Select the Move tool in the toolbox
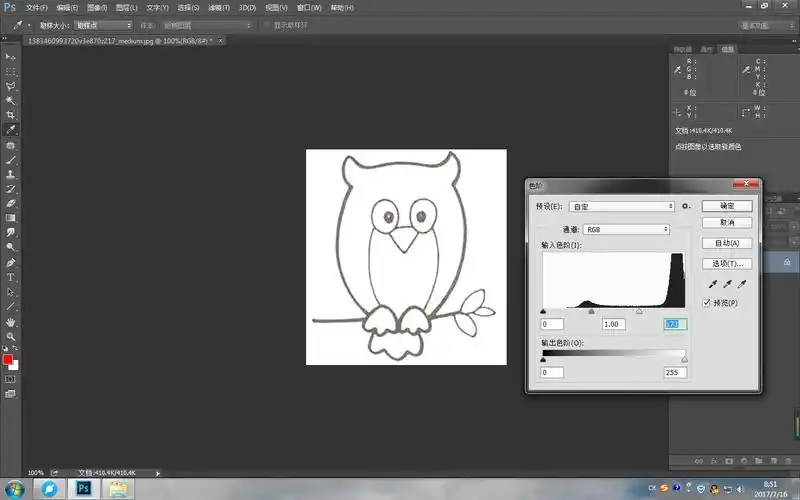Viewport: 800px width, 500px height. coord(10,57)
